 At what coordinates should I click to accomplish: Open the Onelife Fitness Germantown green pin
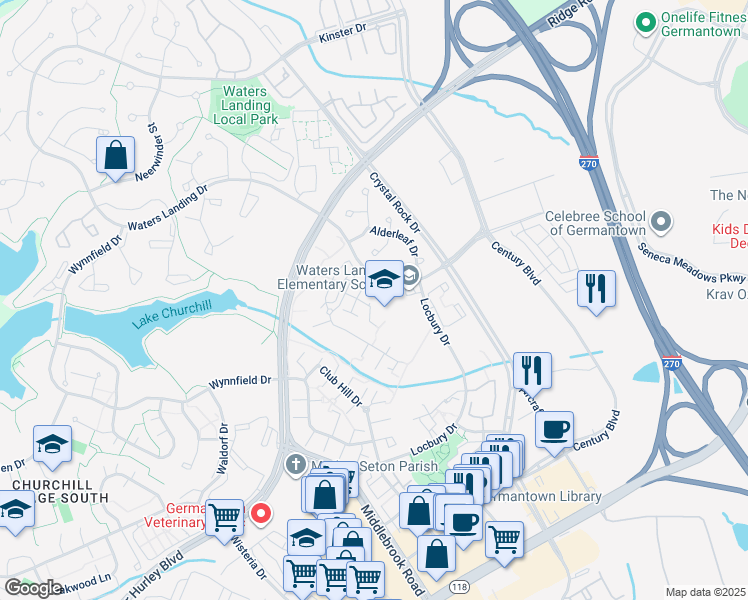click(x=645, y=24)
